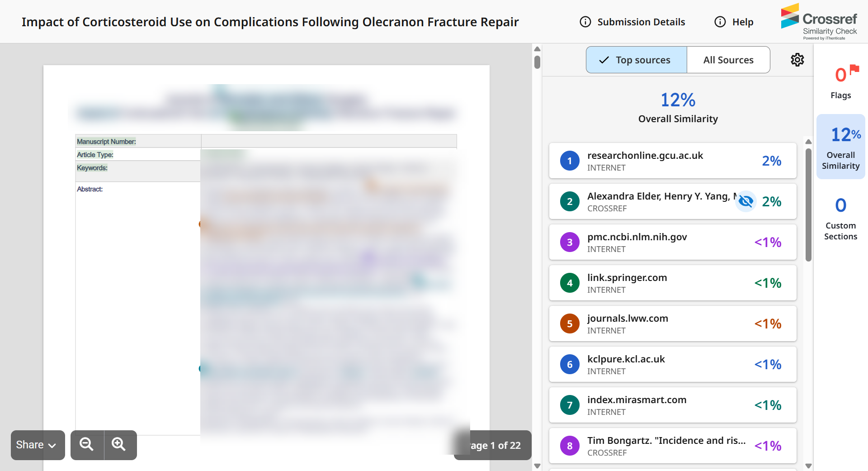Toggle visibility eye on Alexandra Elder source
The width and height of the screenshot is (868, 471).
coord(746,201)
